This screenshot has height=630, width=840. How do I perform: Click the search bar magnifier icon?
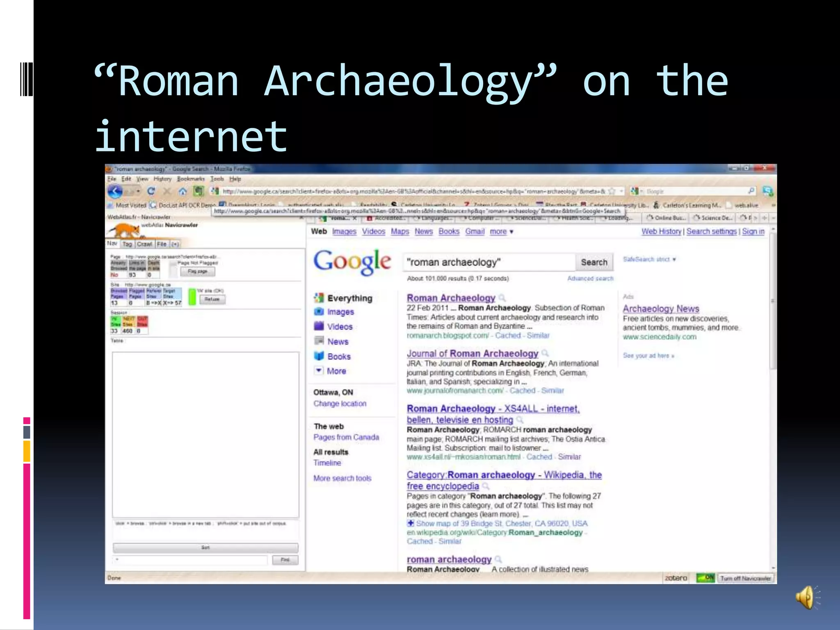pyautogui.click(x=751, y=191)
